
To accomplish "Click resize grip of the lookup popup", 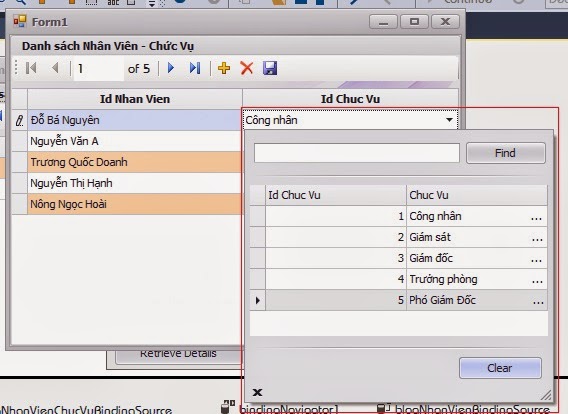I will point(546,395).
